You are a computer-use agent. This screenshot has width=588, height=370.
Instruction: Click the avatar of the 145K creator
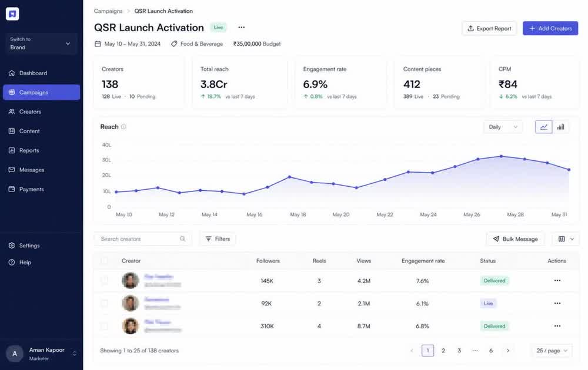tap(131, 281)
